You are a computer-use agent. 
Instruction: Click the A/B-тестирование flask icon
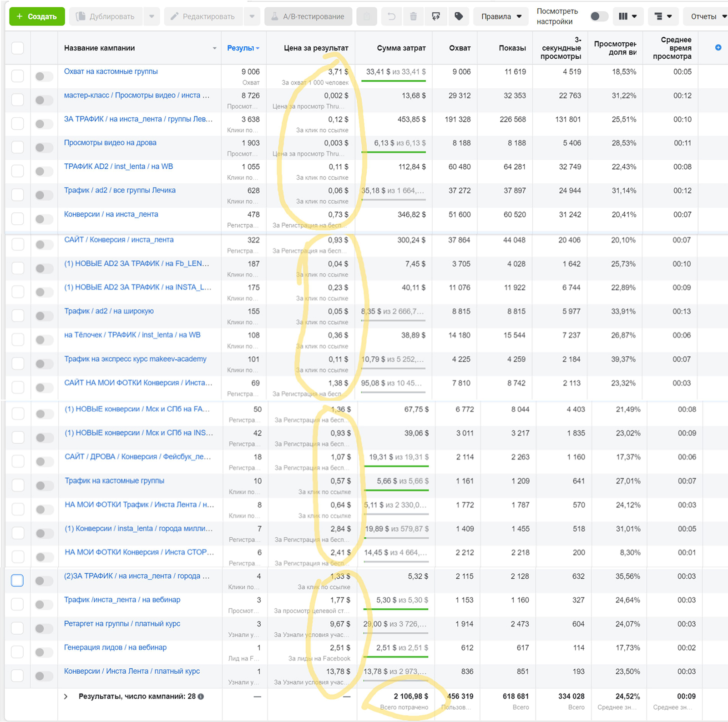tap(274, 16)
